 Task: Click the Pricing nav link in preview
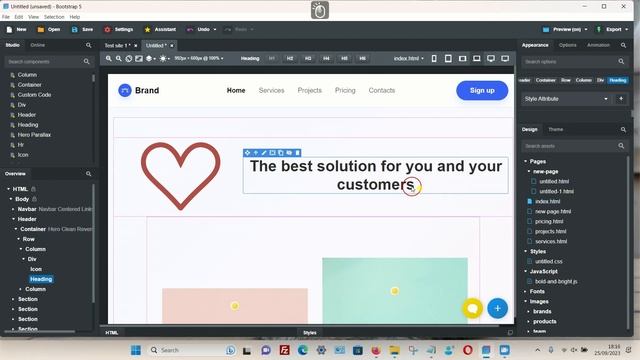(x=345, y=90)
